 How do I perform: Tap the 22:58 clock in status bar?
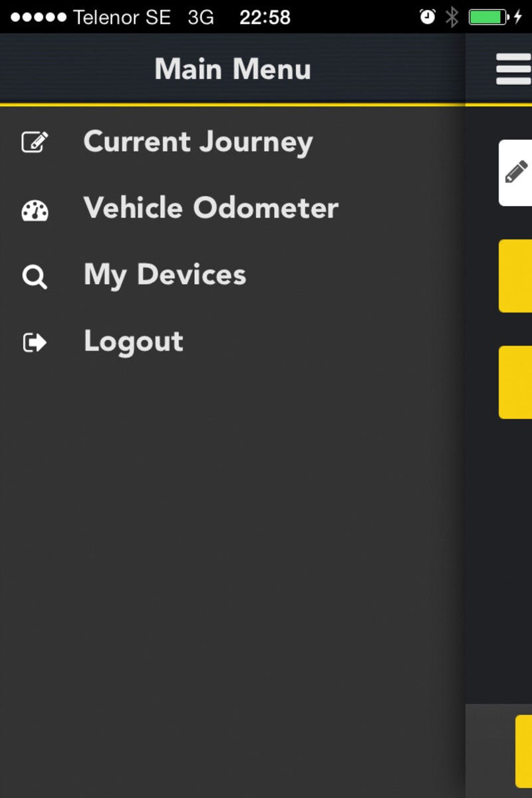[265, 17]
